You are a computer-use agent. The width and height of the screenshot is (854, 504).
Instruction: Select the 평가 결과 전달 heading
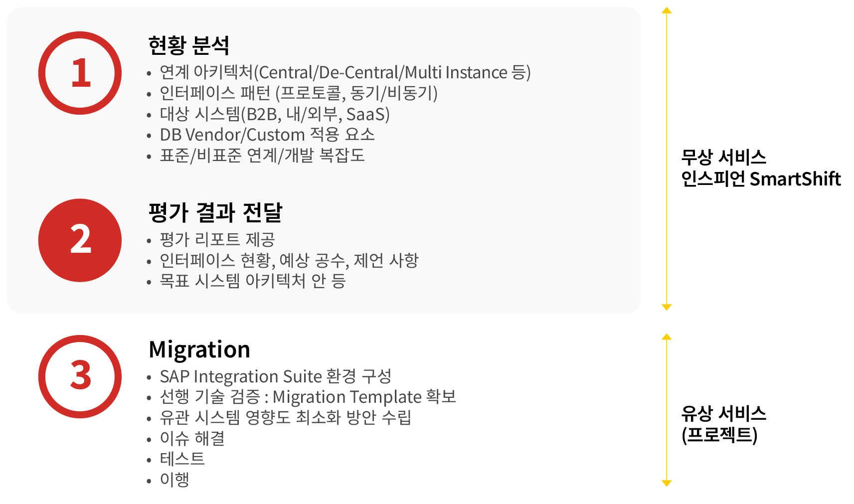tap(215, 212)
